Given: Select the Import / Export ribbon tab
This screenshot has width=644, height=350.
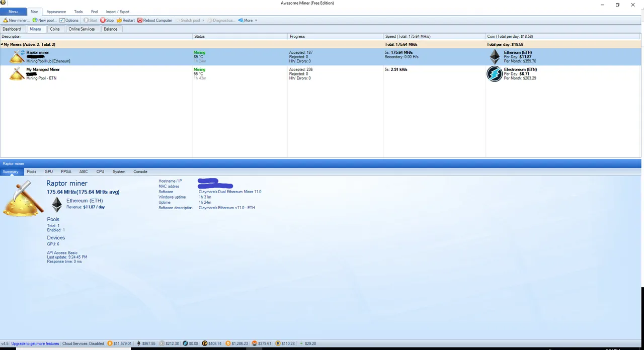Looking at the screenshot, I should pos(118,12).
